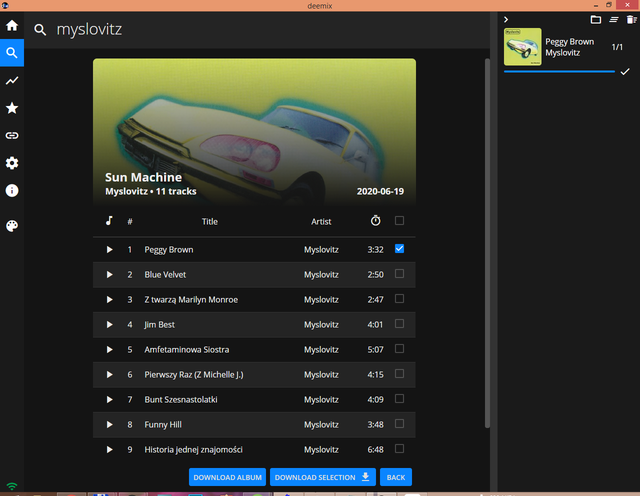
Task: Play preview of Bunt Szesnastolatki
Action: coord(109,399)
